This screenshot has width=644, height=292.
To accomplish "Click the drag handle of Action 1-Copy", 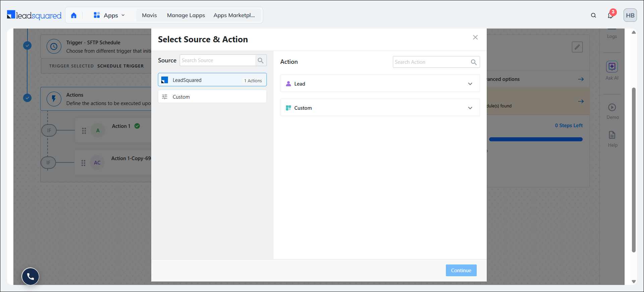I will 83,163.
